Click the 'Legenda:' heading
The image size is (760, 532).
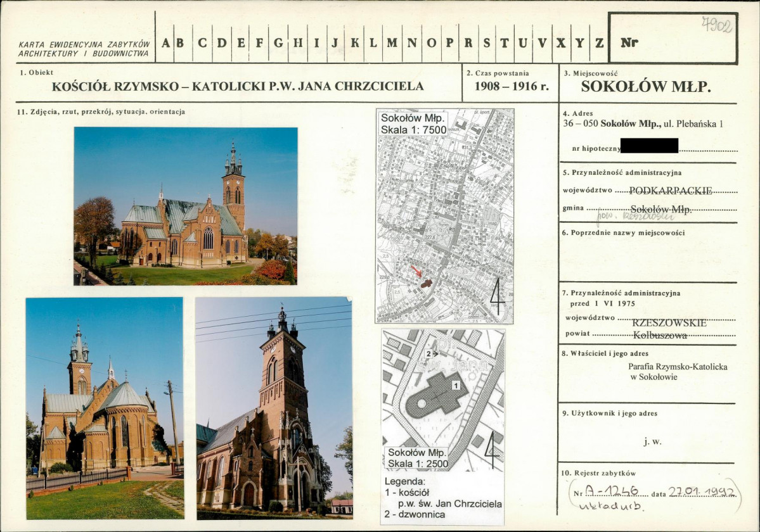pos(404,482)
